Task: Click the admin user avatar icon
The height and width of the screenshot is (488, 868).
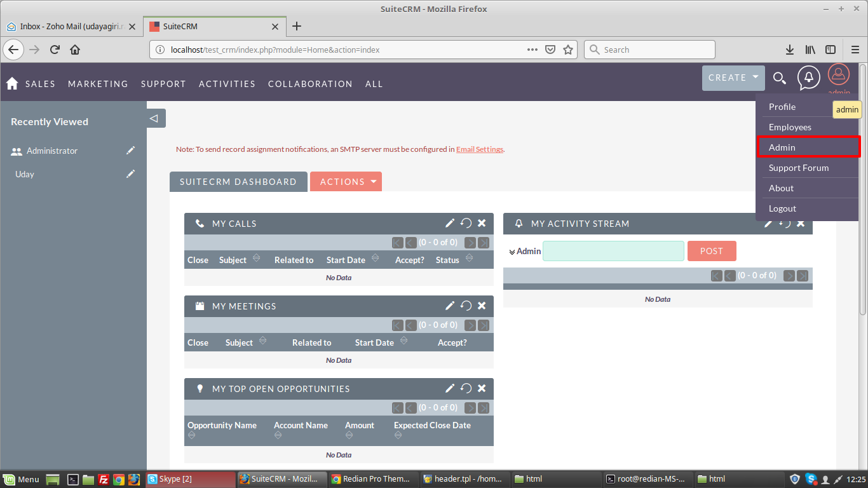Action: [839, 76]
